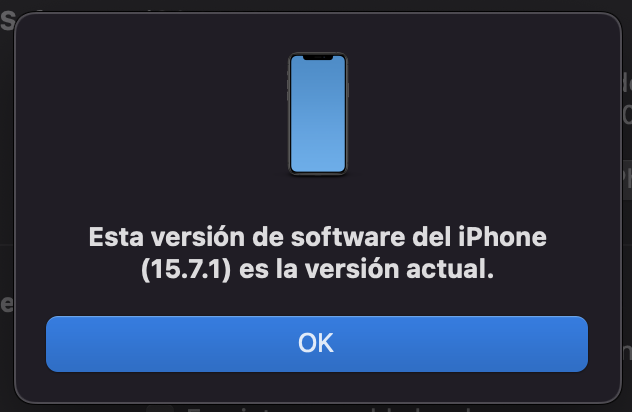This screenshot has width=632, height=412.
Task: Click the OK button to dismiss dialog
Action: click(x=317, y=344)
